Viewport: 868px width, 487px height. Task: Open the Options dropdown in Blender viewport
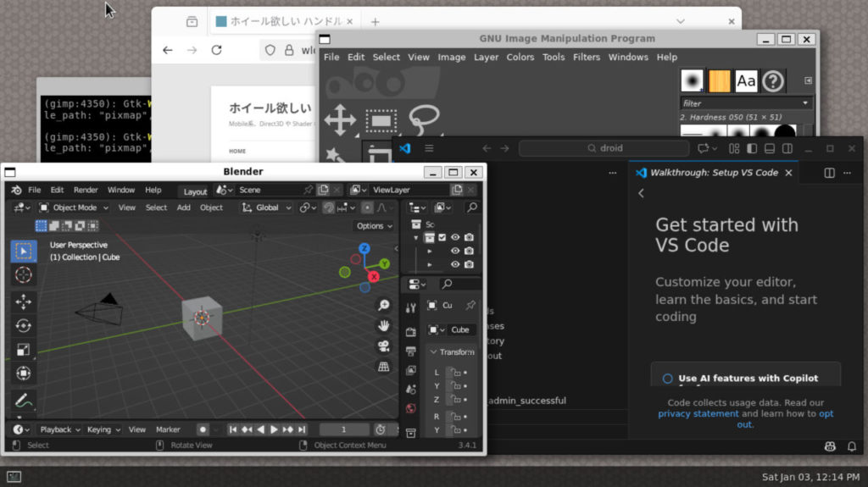(374, 226)
